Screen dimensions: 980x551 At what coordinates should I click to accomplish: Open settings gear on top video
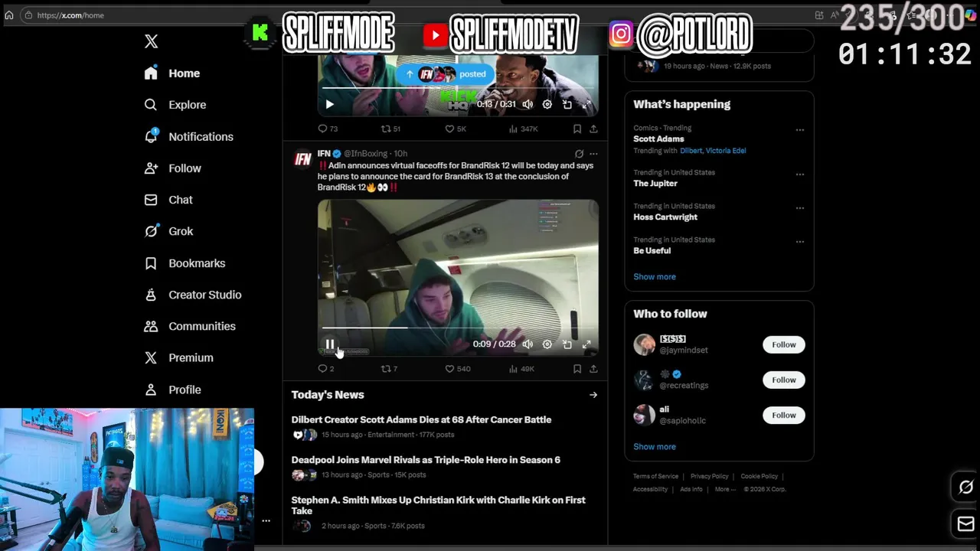point(547,104)
